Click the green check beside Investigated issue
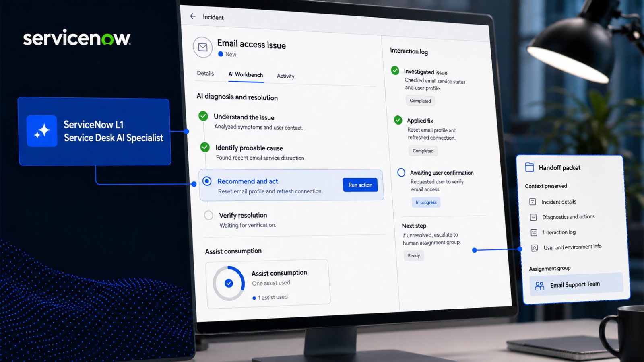 (x=395, y=70)
